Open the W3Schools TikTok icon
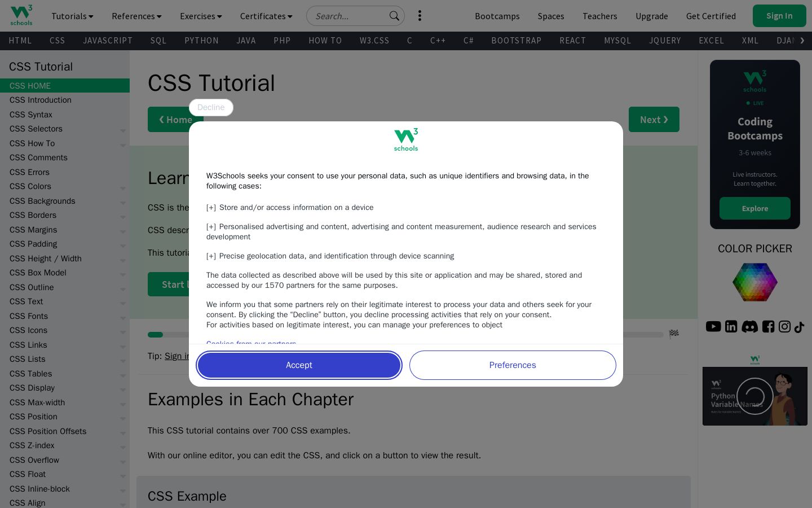 (799, 327)
